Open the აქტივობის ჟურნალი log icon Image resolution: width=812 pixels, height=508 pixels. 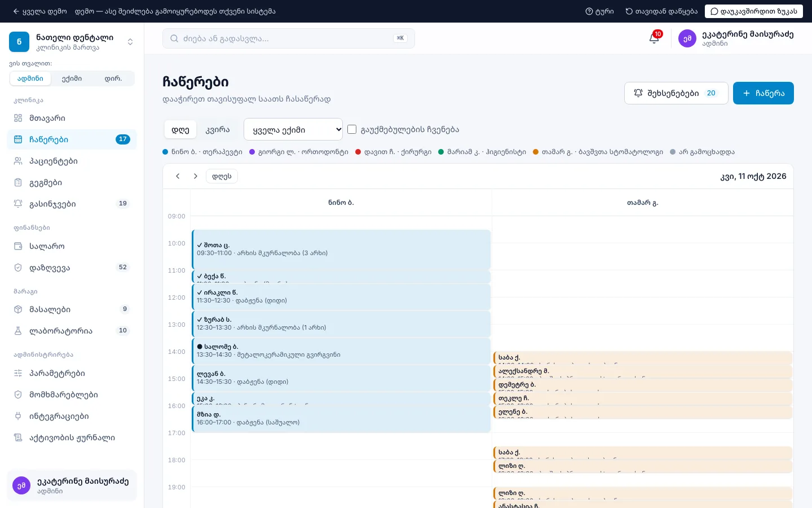click(x=18, y=437)
